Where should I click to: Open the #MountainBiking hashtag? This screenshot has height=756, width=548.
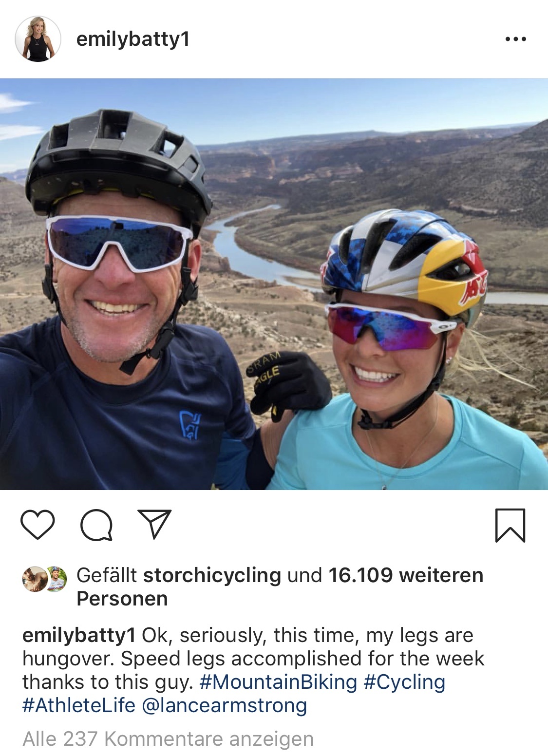[x=278, y=682]
